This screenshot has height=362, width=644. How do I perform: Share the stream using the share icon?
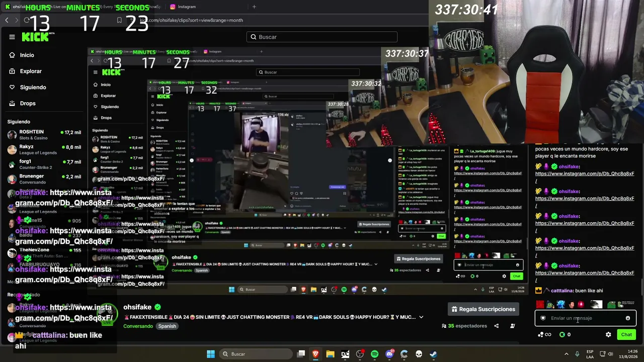(496, 326)
